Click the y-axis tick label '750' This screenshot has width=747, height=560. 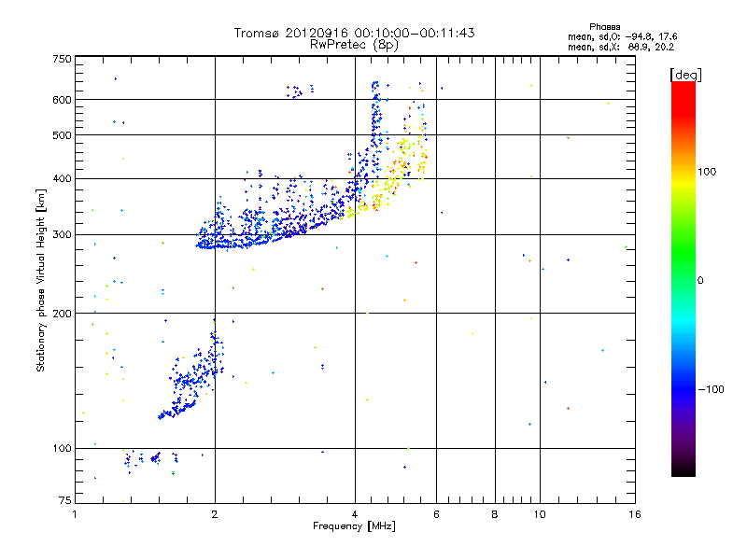point(62,59)
